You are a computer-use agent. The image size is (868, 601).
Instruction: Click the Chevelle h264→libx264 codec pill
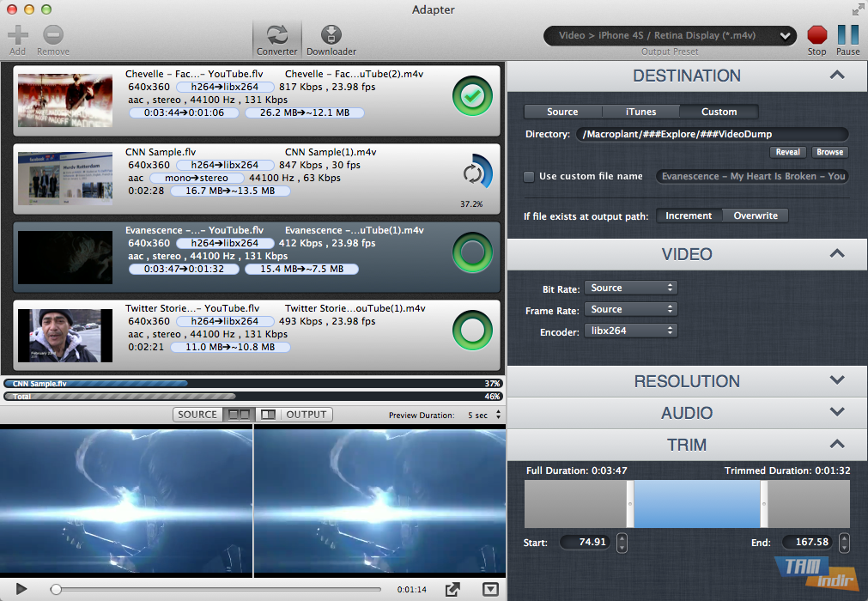pos(225,87)
